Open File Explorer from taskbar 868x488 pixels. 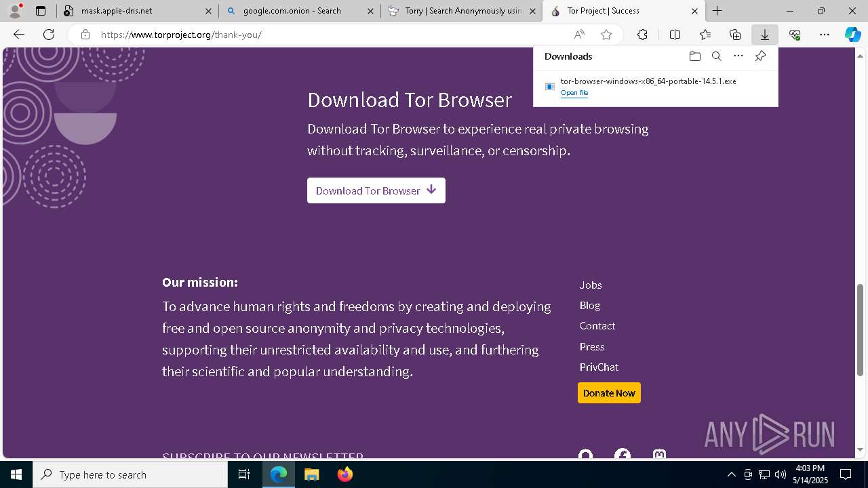(311, 474)
